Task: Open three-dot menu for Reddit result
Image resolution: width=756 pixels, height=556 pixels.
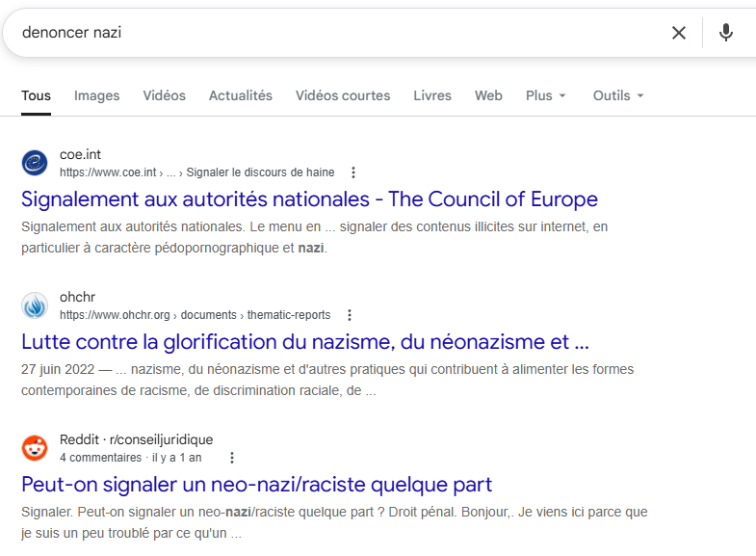Action: pos(231,458)
